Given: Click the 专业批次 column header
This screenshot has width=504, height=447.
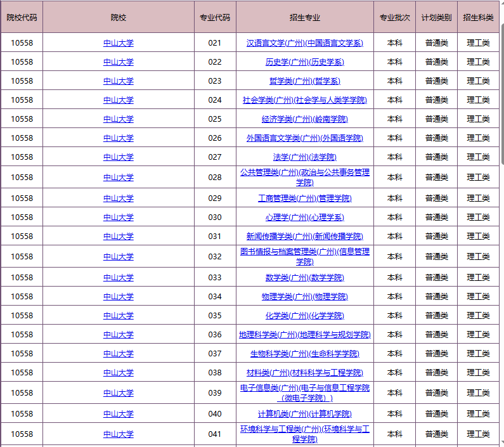Looking at the screenshot, I should 395,17.
